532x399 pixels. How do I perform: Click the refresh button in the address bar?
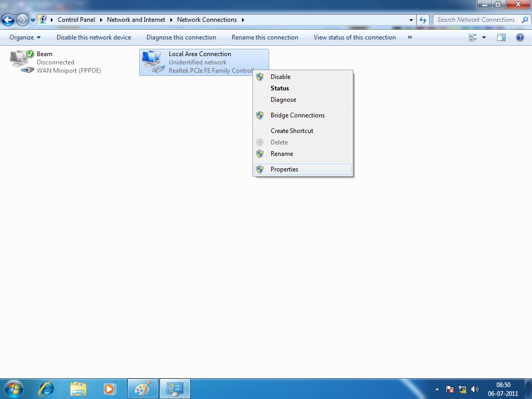[x=423, y=20]
